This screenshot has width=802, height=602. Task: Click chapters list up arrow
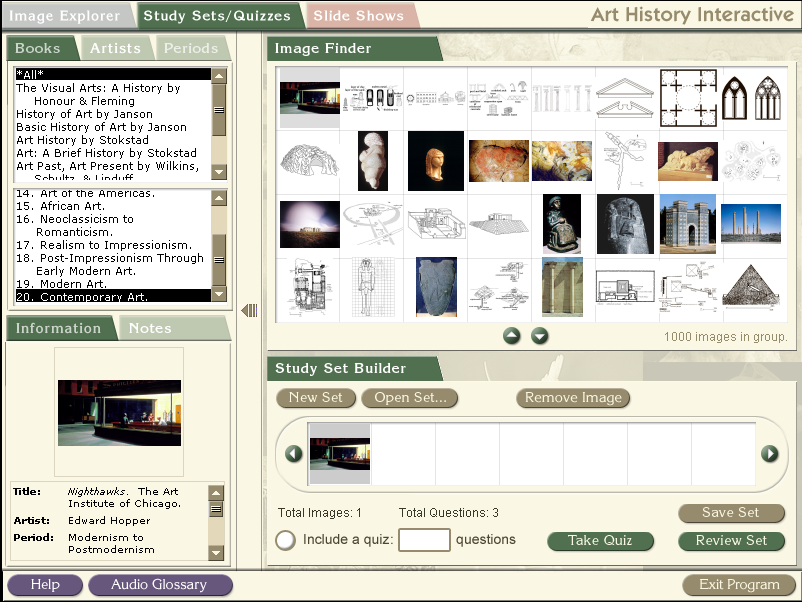(x=219, y=198)
